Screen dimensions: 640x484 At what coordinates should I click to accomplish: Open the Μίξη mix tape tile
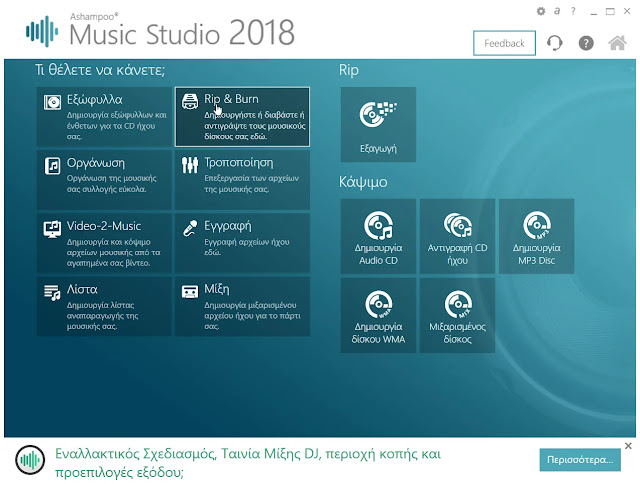tap(242, 306)
